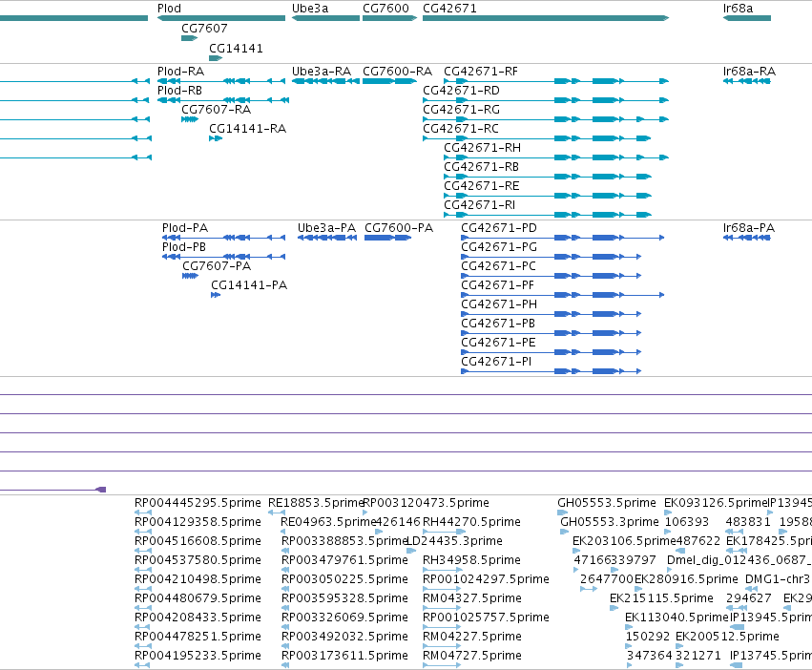This screenshot has height=670, width=812.
Task: Select the 'RE04963.5prime' EST label
Action: tap(327, 522)
